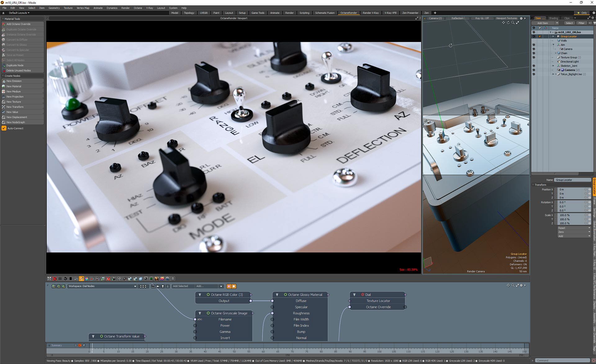Expand the Tokyo_BigSight.lxe tree item
The image size is (596, 364).
tap(553, 74)
